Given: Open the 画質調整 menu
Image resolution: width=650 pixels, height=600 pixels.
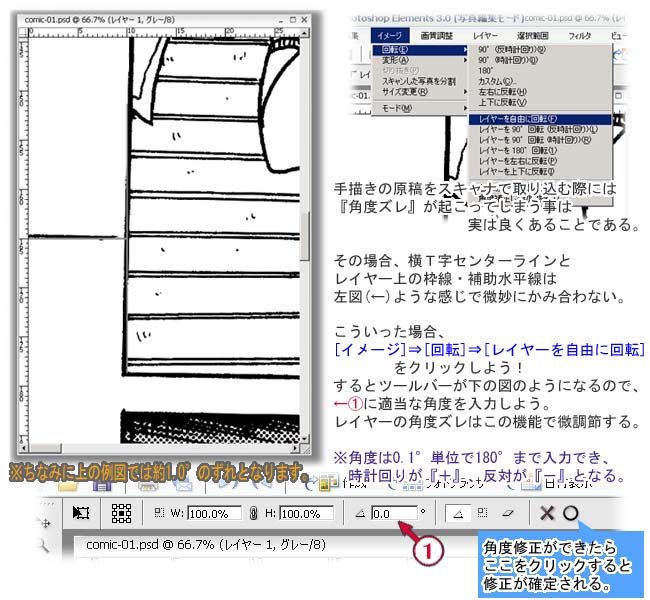Looking at the screenshot, I should point(437,36).
